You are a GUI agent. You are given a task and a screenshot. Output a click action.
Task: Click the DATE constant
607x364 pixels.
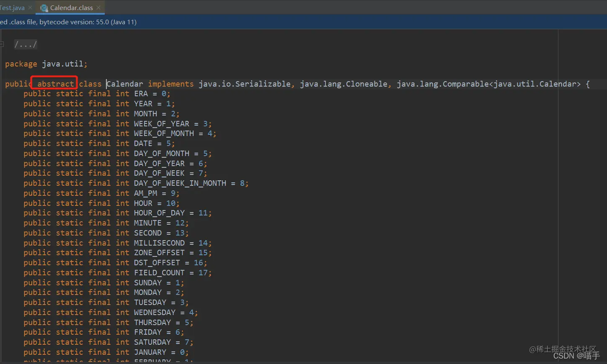point(143,144)
